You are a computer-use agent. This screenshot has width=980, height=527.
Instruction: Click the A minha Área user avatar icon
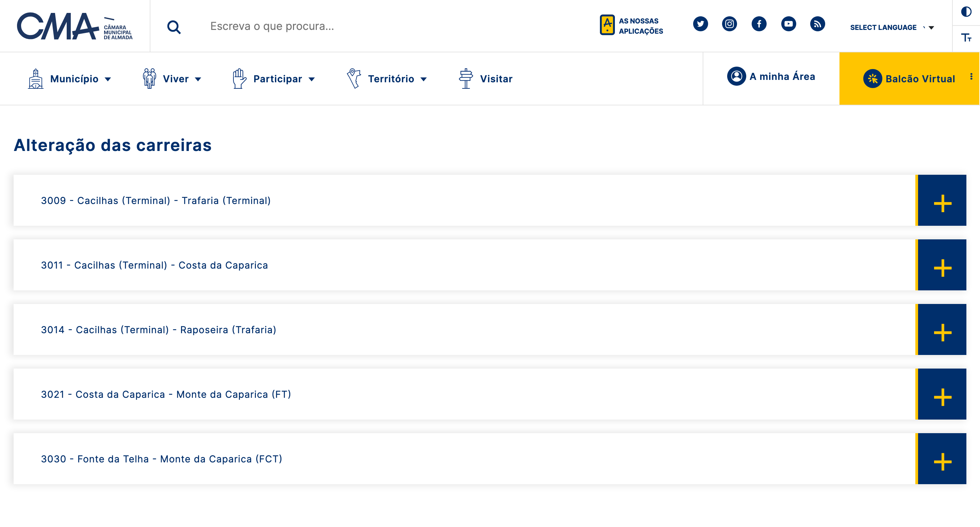click(x=736, y=76)
